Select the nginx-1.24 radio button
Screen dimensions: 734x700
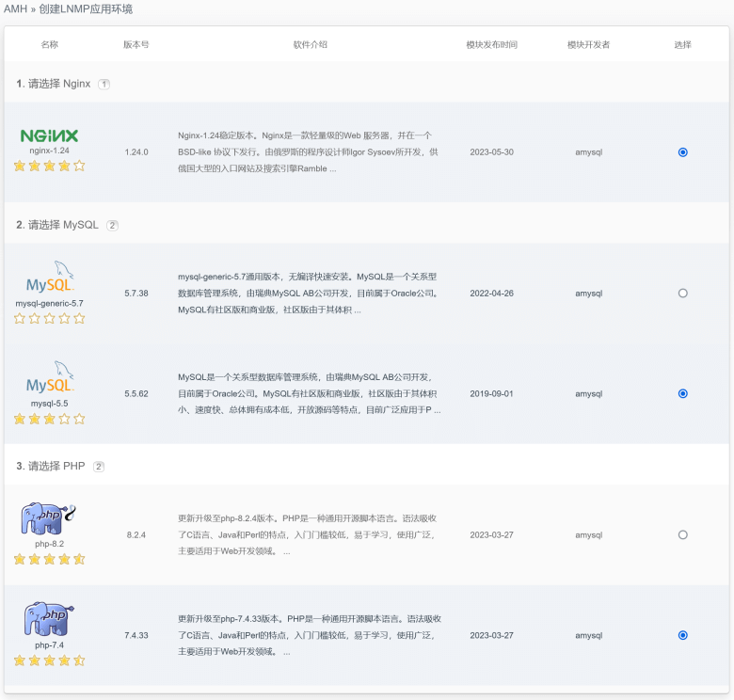682,152
